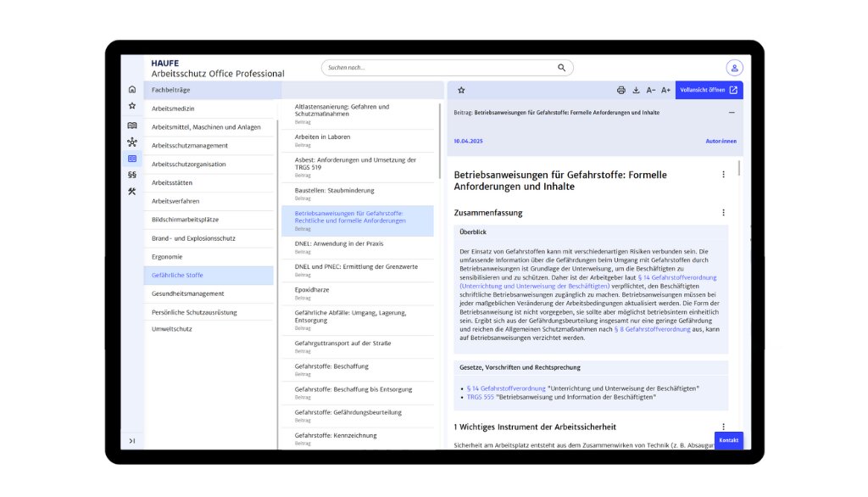Image resolution: width=868 pixels, height=497 pixels.
Task: Open § 8 Gefahrstoffverordnung link
Action: (x=652, y=329)
